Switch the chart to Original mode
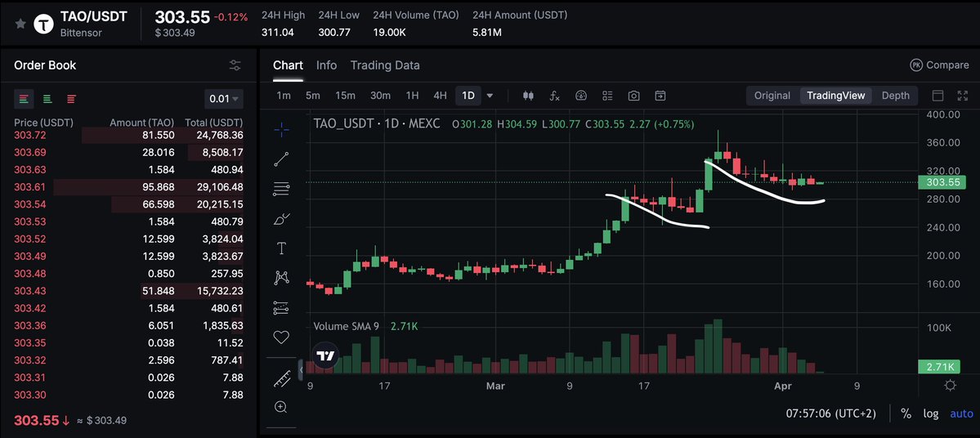 tap(772, 96)
